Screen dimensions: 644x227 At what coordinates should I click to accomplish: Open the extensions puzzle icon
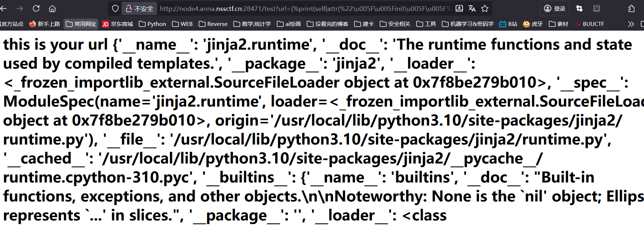[x=632, y=8]
